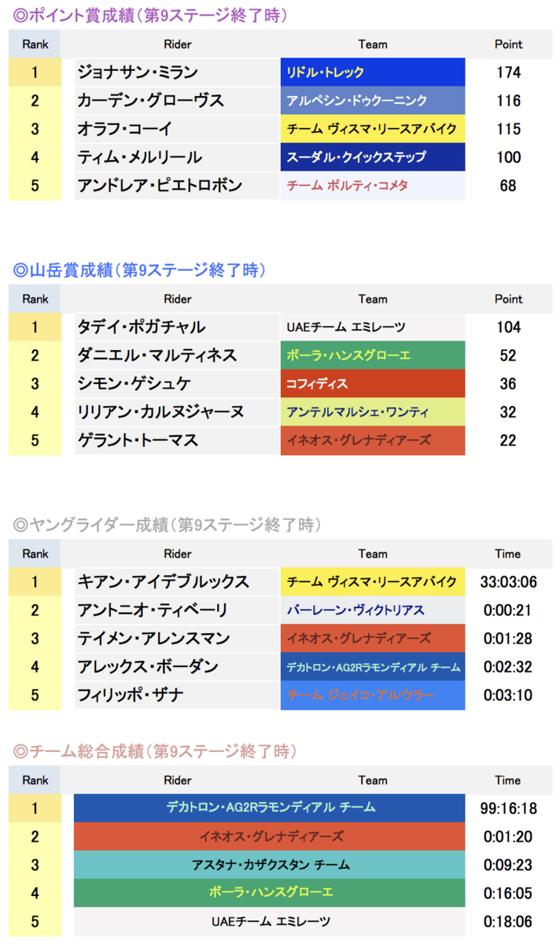
Task: Click ボーラ・ハンスグローエ in ダニエル・マルティネス's row
Action: coord(373,356)
